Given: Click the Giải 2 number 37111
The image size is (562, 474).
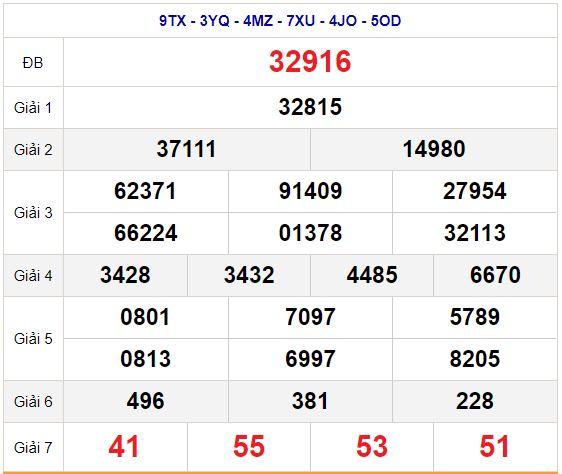Looking at the screenshot, I should coord(186,149).
